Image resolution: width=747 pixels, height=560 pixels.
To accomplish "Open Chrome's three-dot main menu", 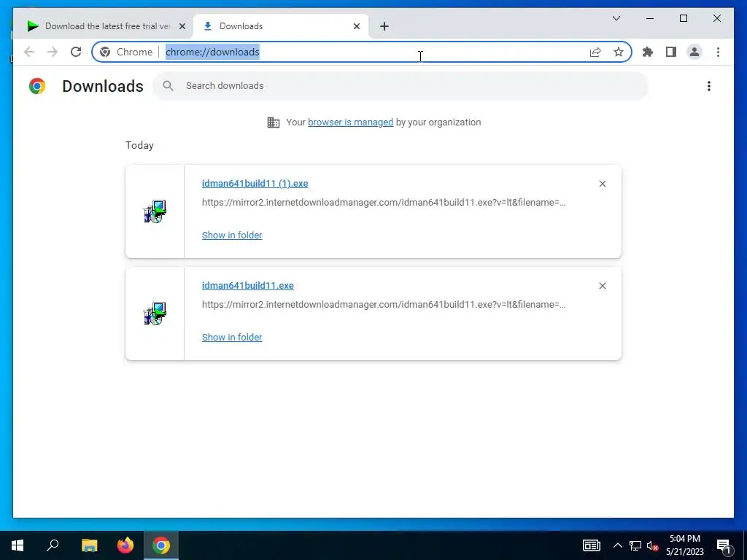I will pos(718,52).
